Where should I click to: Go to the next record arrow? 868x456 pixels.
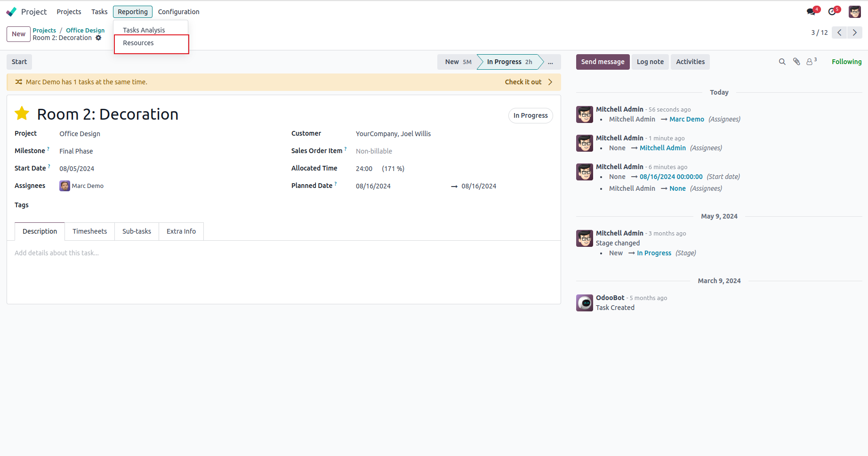[855, 33]
